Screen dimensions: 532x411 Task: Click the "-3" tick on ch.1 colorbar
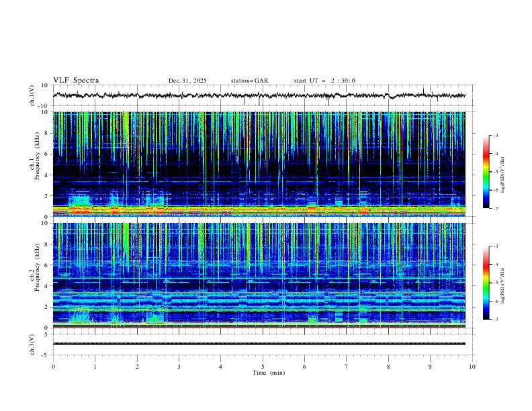tap(496, 135)
